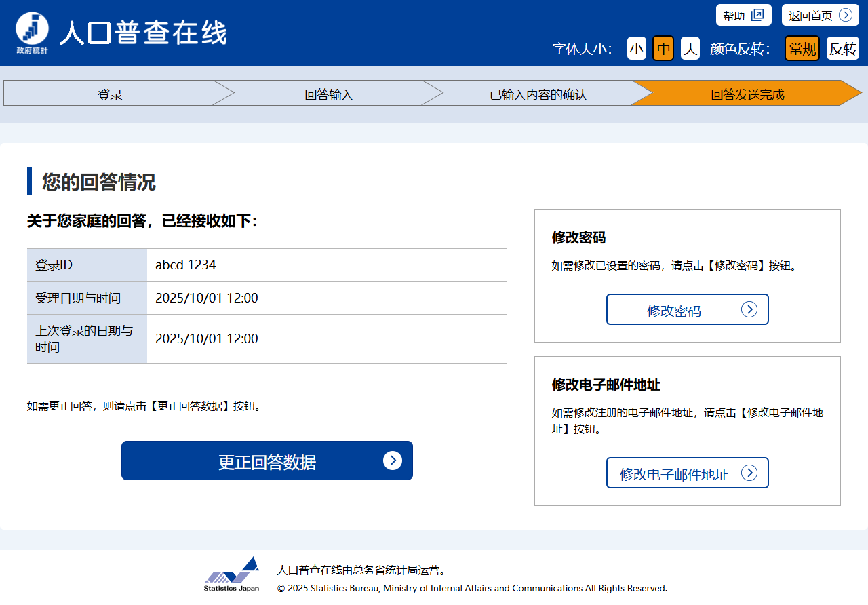Click the Statistics Japan footer logo
Viewport: 868px width, 605px height.
(232, 574)
